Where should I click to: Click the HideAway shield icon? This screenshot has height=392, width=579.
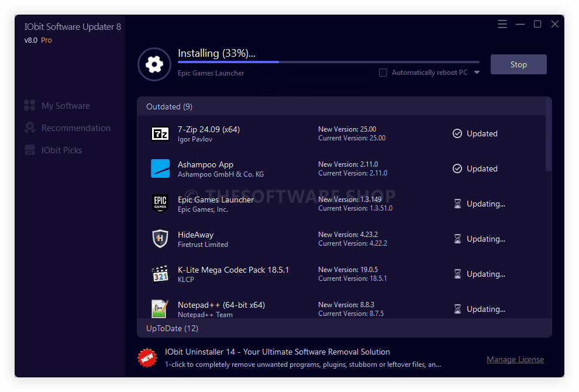160,239
